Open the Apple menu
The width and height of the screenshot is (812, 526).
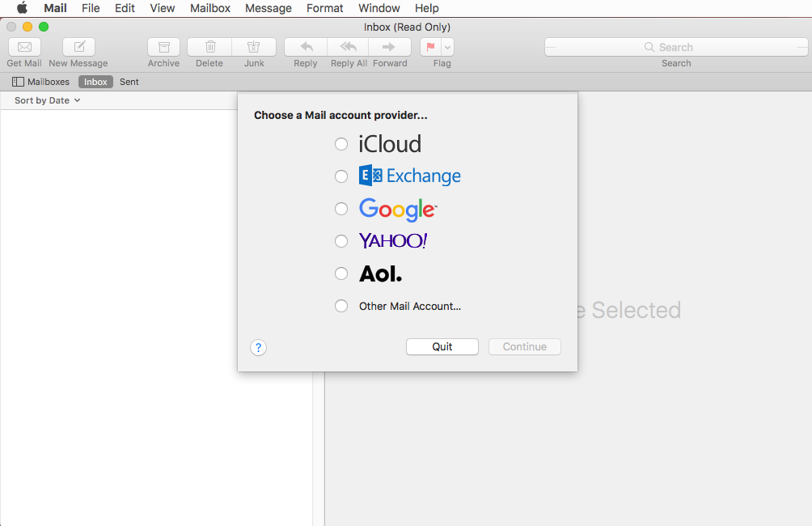pyautogui.click(x=23, y=8)
